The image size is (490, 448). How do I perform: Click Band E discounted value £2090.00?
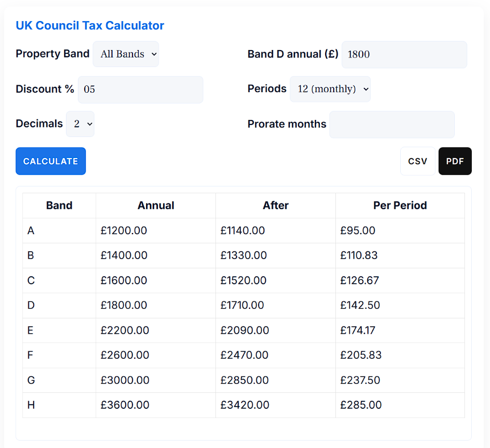(244, 330)
